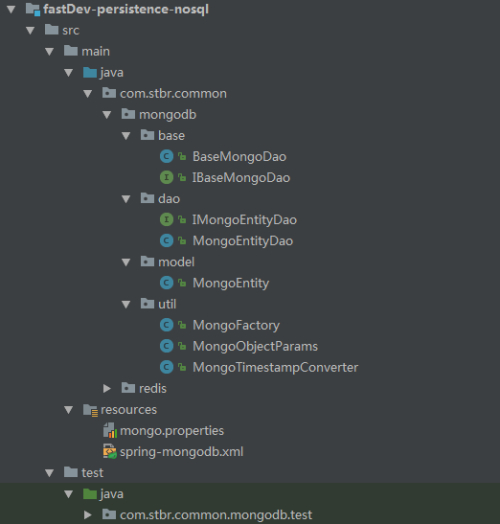Click the class icon beside MongoEntity
Screen dimensions: 500x524
click(x=166, y=283)
